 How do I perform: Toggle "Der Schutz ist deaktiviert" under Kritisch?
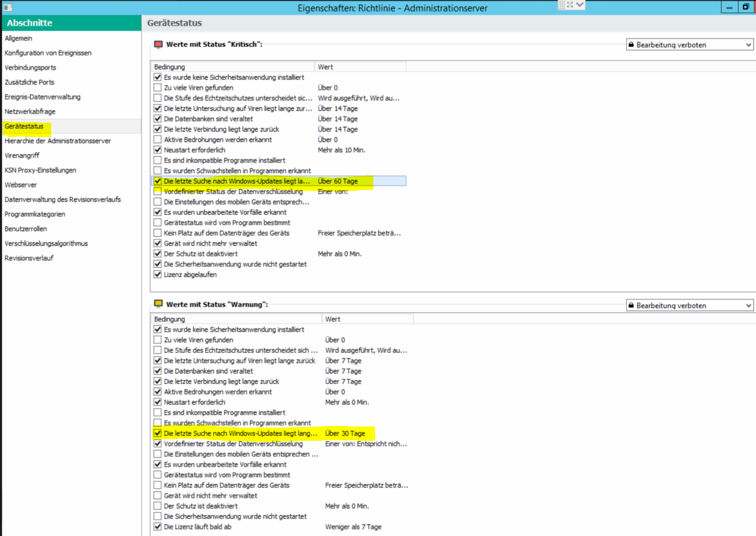coord(158,254)
